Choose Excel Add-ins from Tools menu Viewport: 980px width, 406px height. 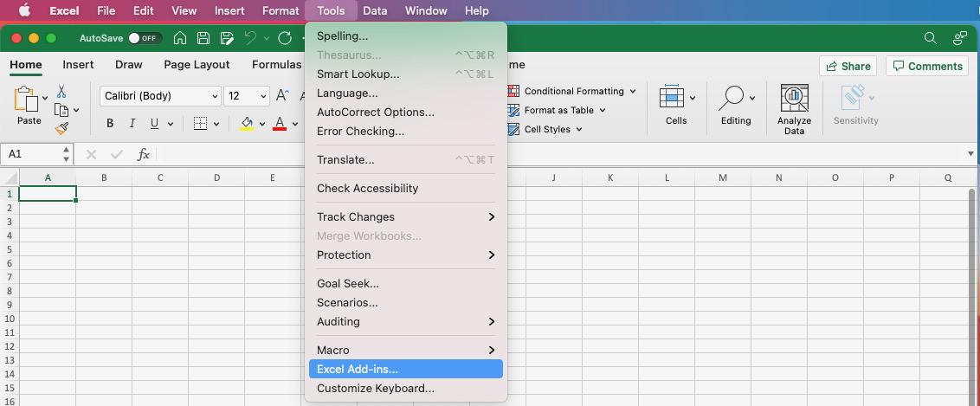[x=358, y=370]
